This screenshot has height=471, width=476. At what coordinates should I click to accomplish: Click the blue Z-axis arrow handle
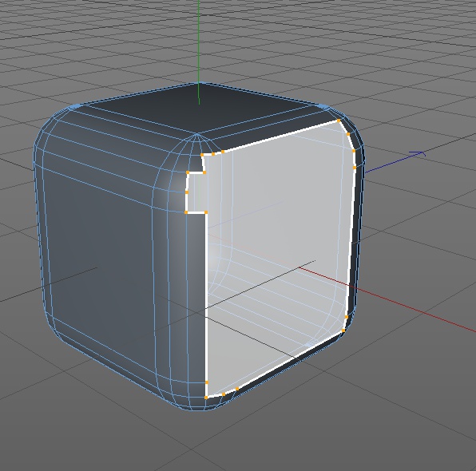(x=418, y=154)
